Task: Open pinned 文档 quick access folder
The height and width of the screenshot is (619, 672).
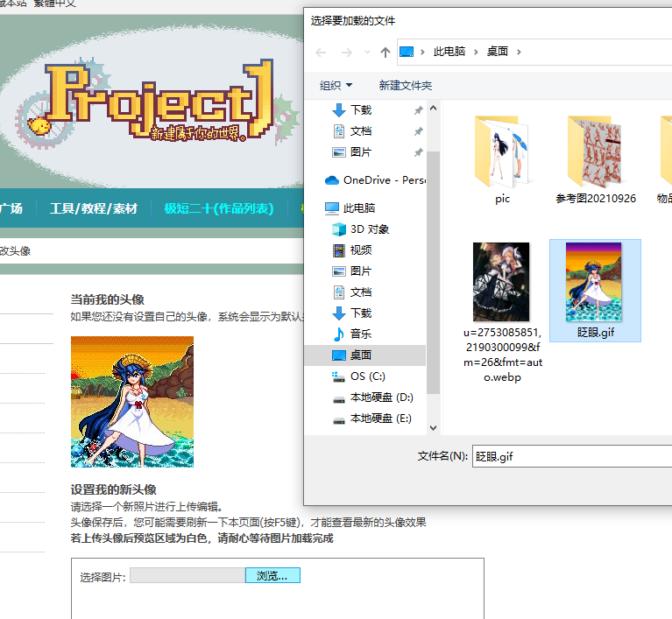Action: pyautogui.click(x=361, y=131)
